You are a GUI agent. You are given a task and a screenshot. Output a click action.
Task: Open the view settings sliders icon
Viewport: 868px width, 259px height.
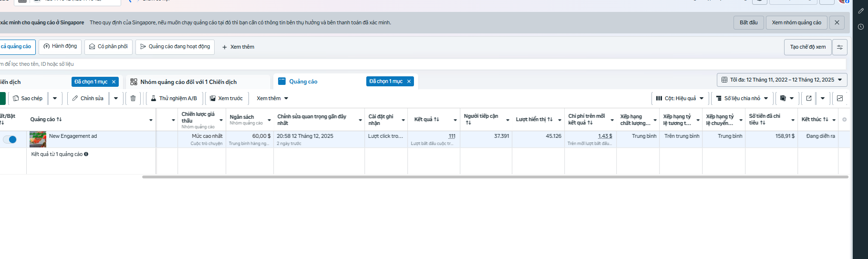(x=840, y=47)
